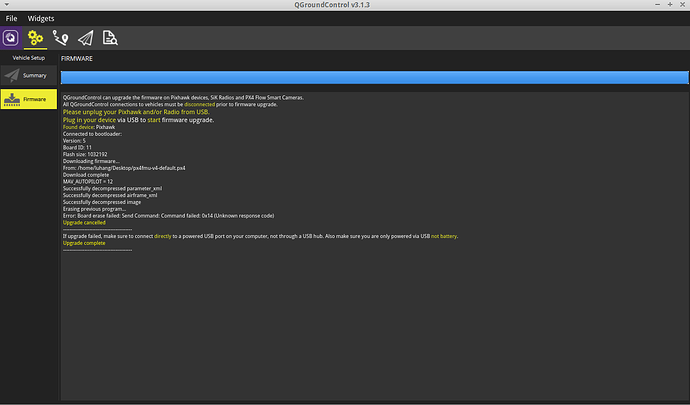Open the Summary setup page

pos(29,75)
